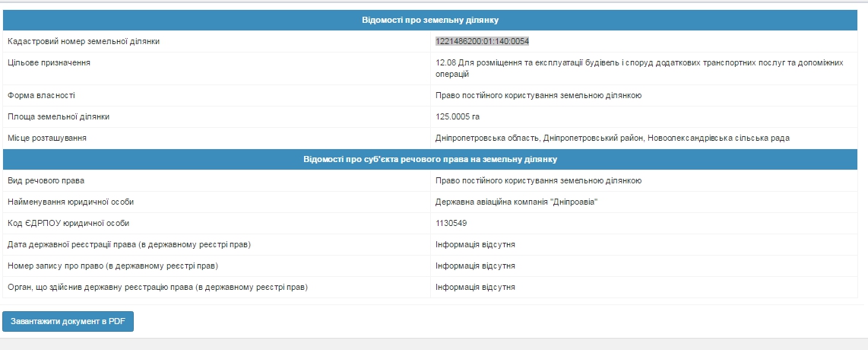The image size is (868, 350).
Task: Click the ЄДРПОУ code value 1130549
Action: (451, 224)
